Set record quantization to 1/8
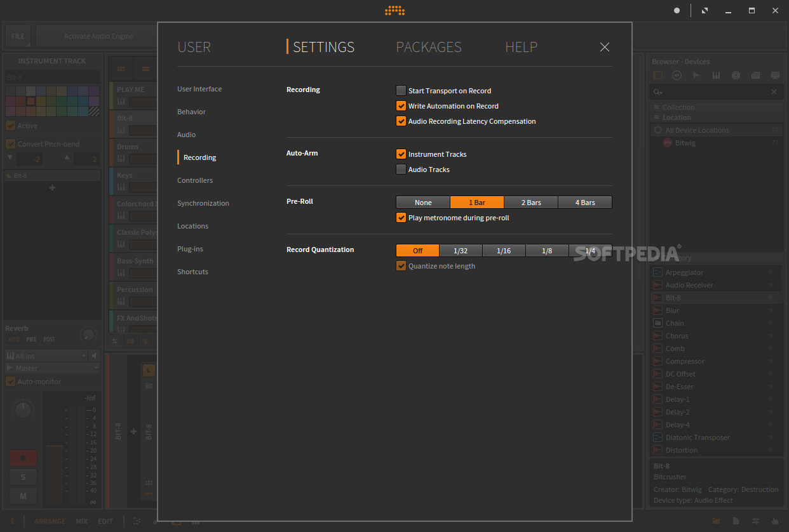The image size is (789, 532). (x=547, y=251)
